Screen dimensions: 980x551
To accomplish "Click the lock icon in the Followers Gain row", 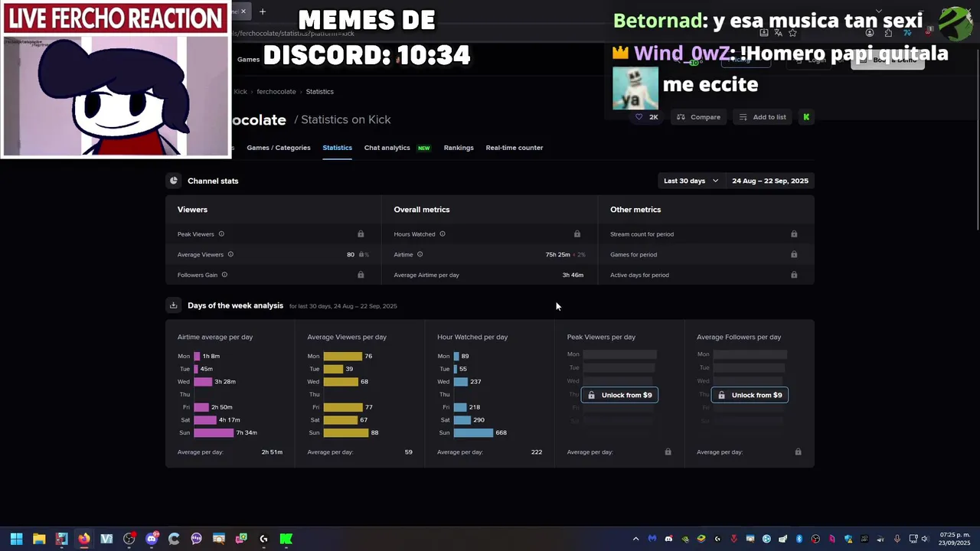I will (361, 275).
